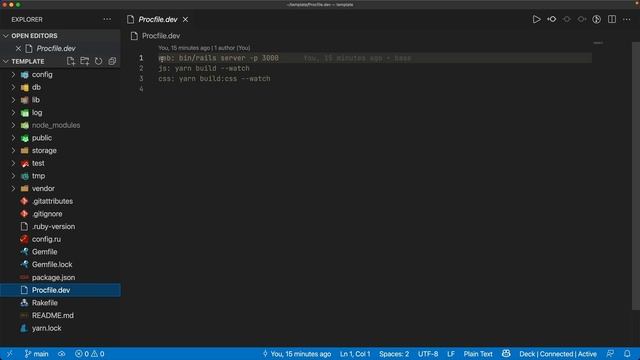640x360 pixels.
Task: Open .gitignore file
Action: pos(60,214)
